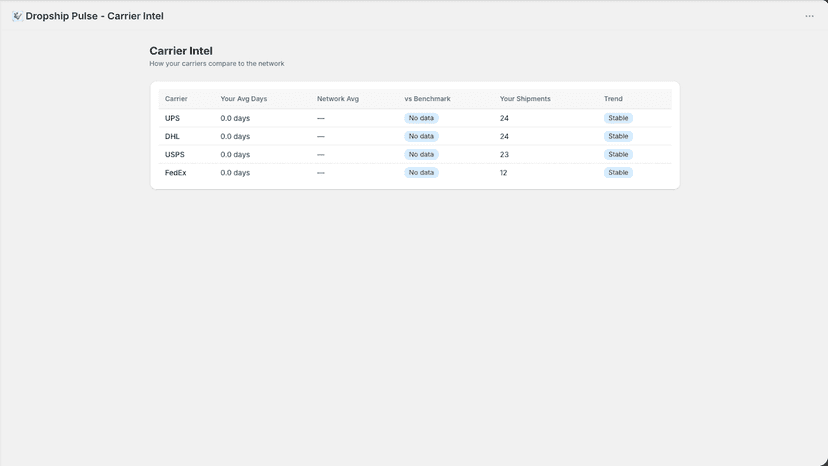Screen dimensions: 828x466
Task: Click the Carrier Intel page heading
Action: pyautogui.click(x=181, y=51)
